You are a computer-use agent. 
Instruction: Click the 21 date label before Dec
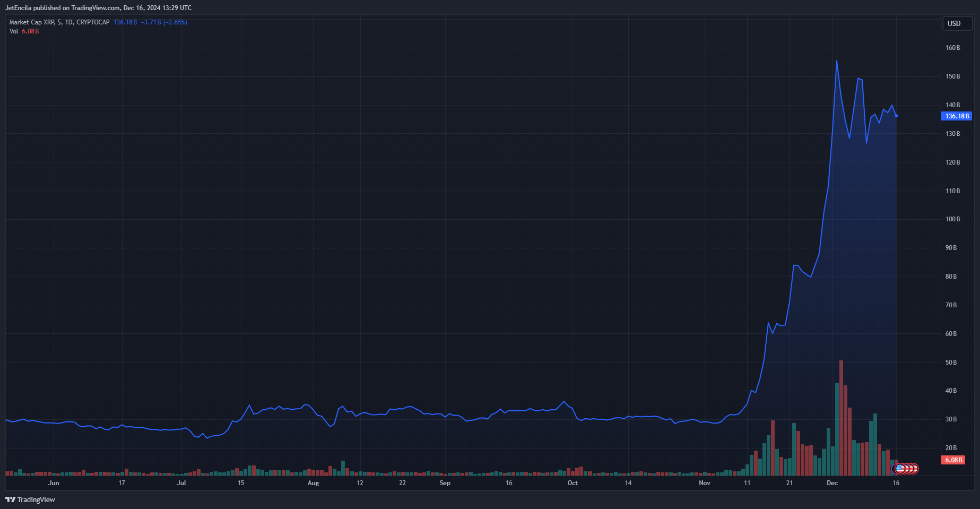click(x=790, y=483)
